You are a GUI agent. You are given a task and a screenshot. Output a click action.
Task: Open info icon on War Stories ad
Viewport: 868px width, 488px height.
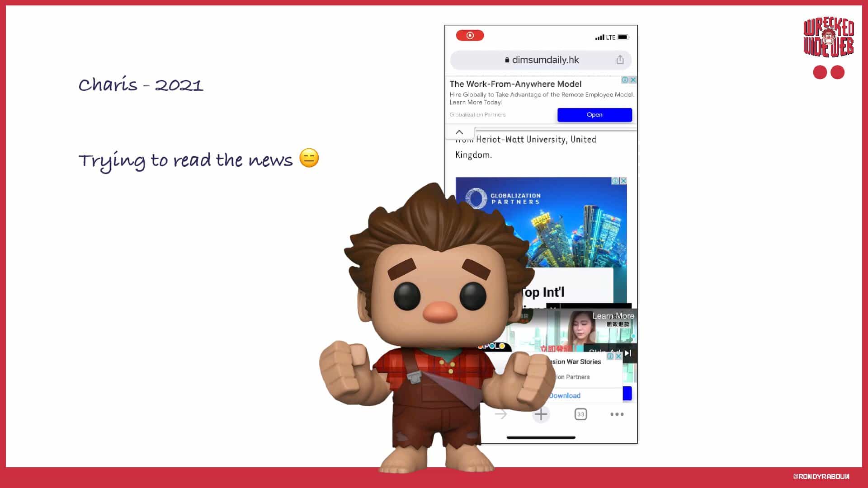610,357
